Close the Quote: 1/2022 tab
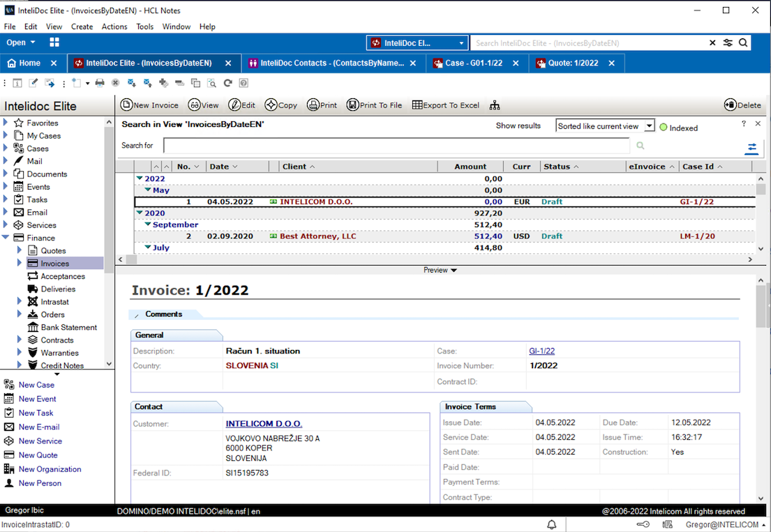 612,63
